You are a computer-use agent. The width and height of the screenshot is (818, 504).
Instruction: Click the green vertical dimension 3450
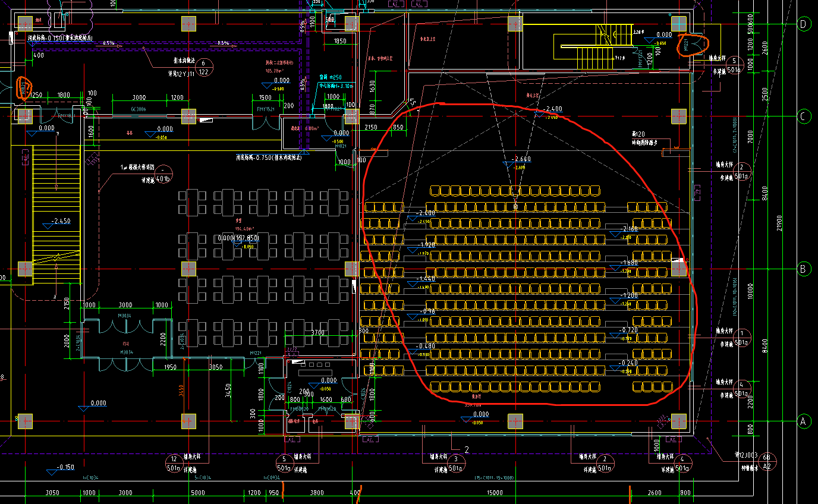click(228, 390)
